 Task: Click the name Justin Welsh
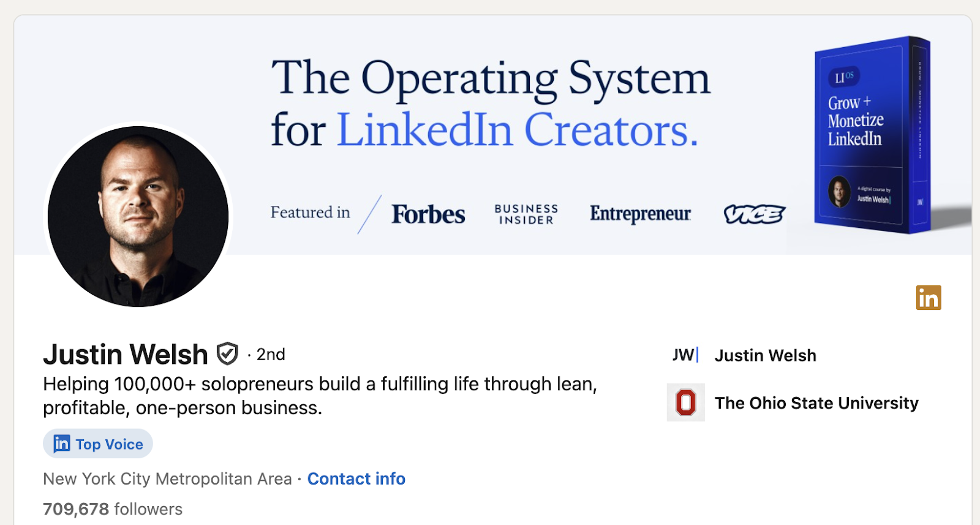[125, 353]
